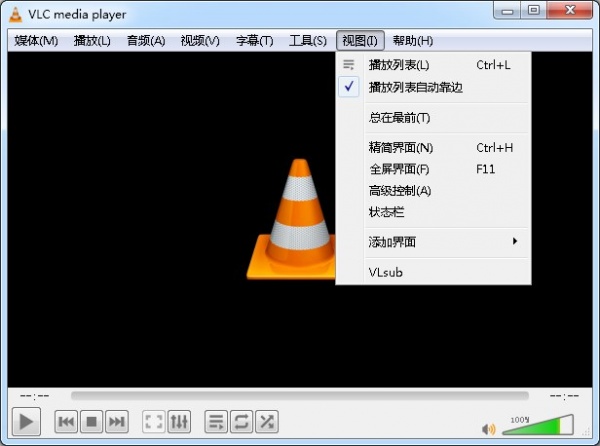Click the playlist icon beside 播放列表(L)
Viewport: 600px width, 446px height.
349,65
